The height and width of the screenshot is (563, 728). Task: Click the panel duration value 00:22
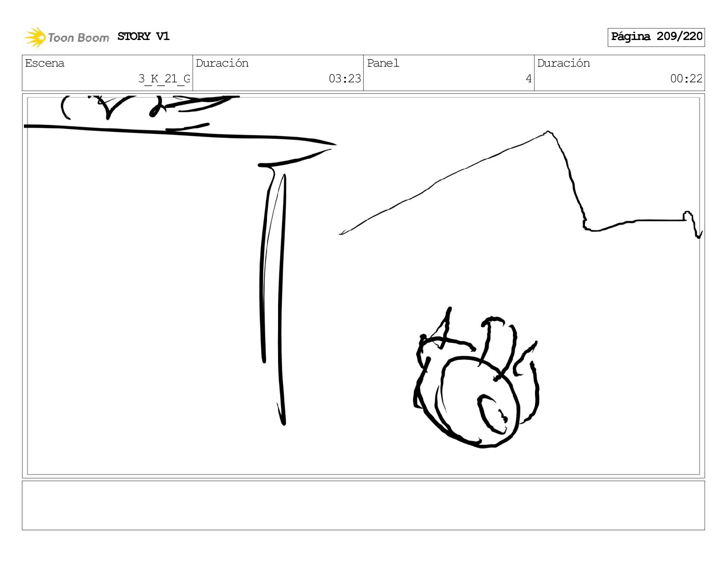[686, 79]
